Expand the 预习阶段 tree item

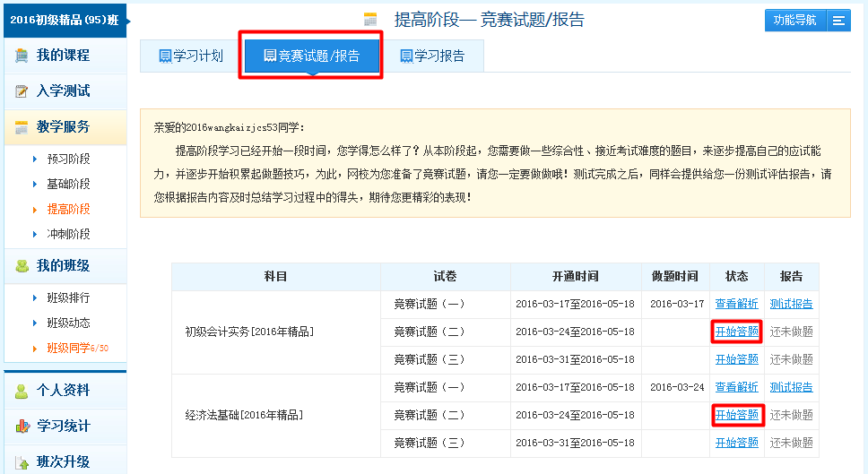click(x=68, y=159)
